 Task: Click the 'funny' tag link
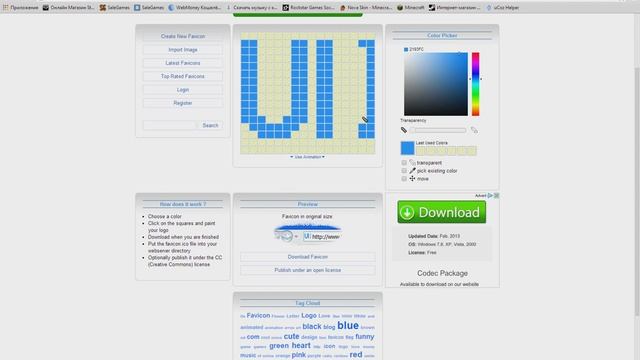(364, 337)
